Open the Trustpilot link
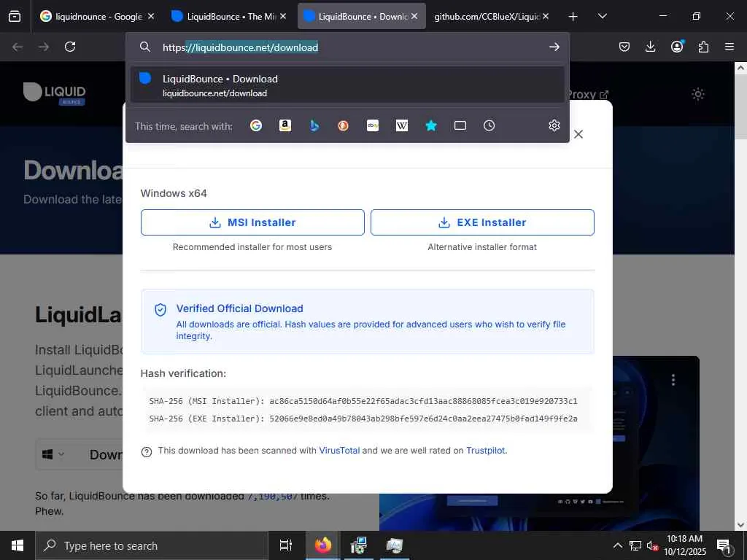The width and height of the screenshot is (747, 560). click(485, 451)
